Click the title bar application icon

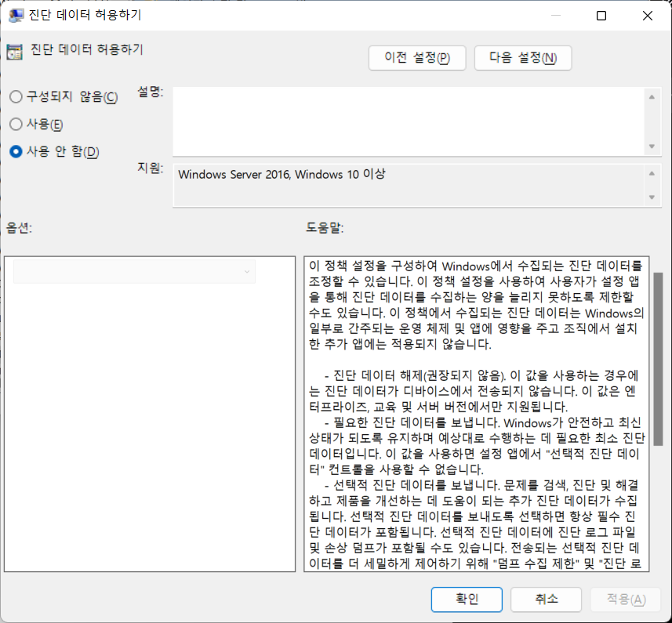coord(16,16)
